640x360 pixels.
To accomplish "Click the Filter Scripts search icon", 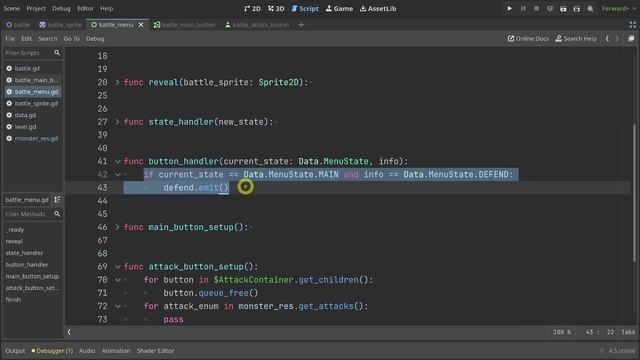I will 57,53.
